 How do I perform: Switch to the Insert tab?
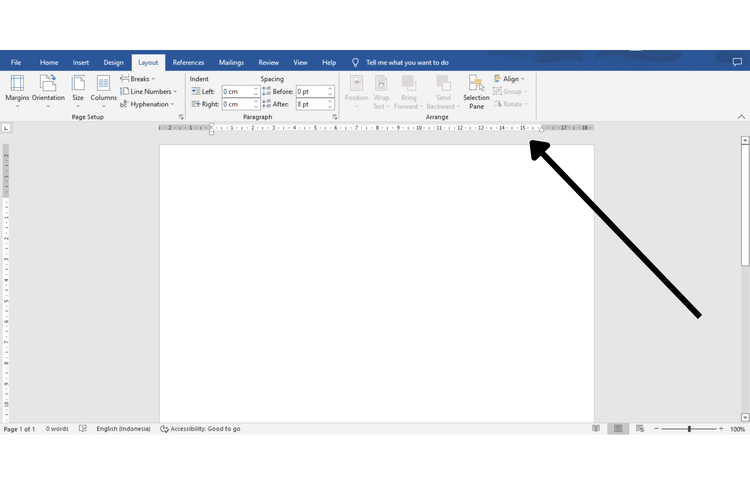80,62
